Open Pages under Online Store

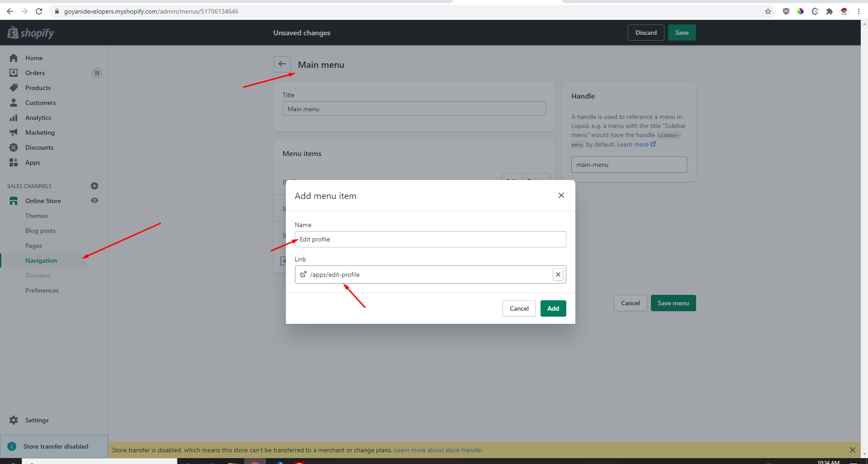point(34,246)
